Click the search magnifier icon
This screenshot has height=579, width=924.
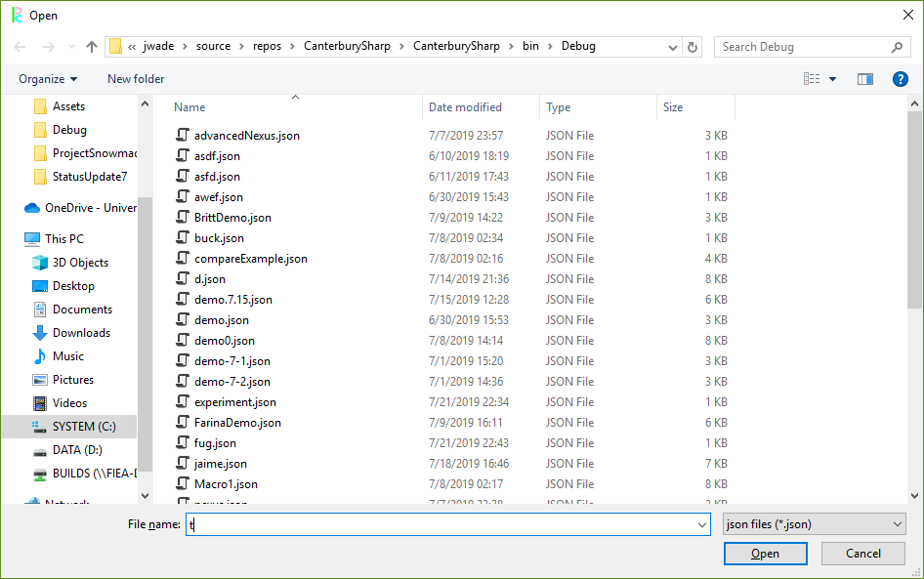point(897,47)
